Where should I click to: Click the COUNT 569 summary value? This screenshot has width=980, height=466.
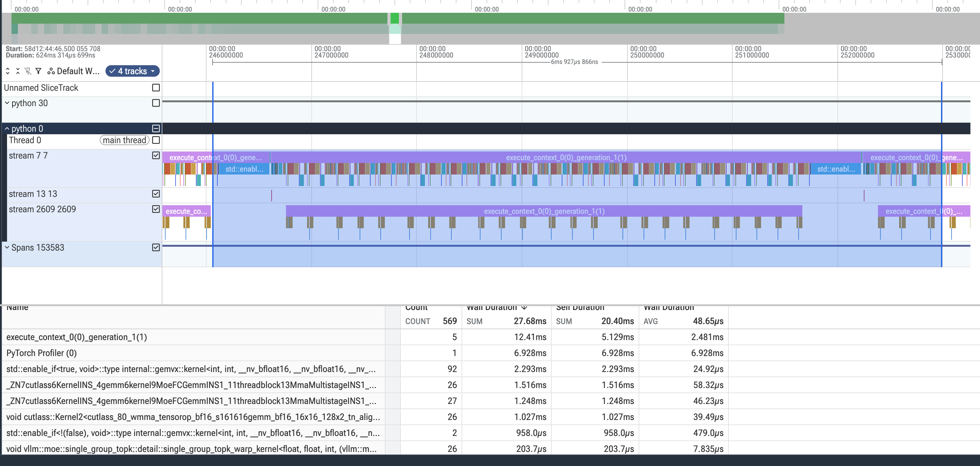point(450,321)
